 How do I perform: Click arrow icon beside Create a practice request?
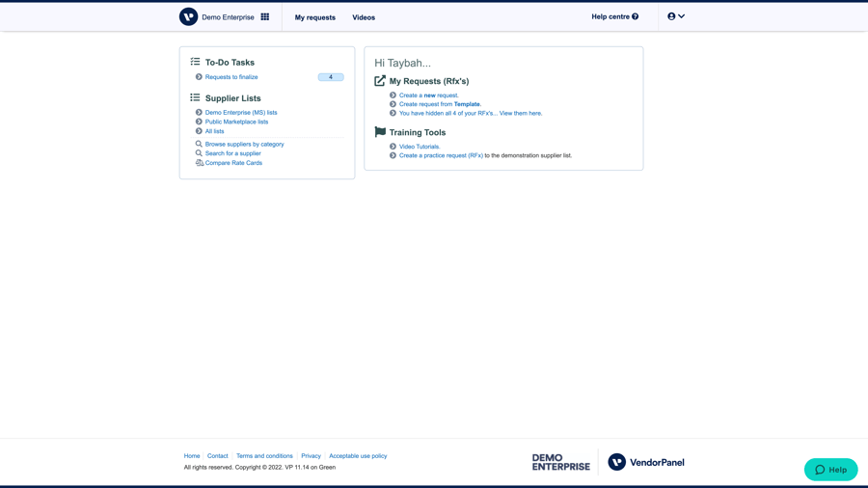(393, 155)
